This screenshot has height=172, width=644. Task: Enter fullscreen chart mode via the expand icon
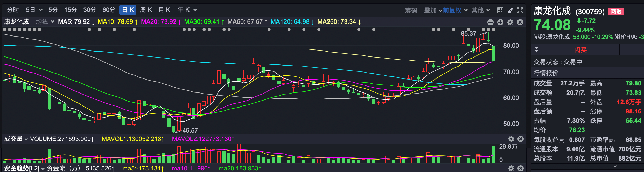[520, 10]
